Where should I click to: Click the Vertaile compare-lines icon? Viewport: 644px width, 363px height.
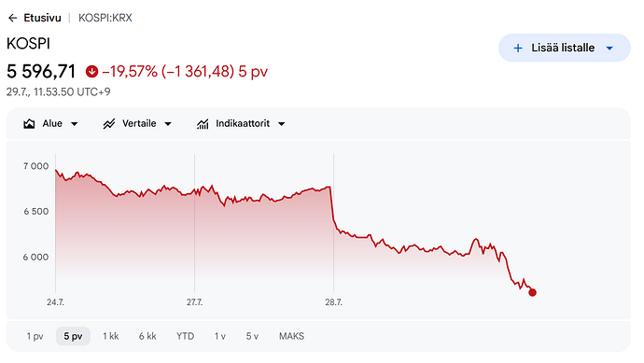click(109, 123)
